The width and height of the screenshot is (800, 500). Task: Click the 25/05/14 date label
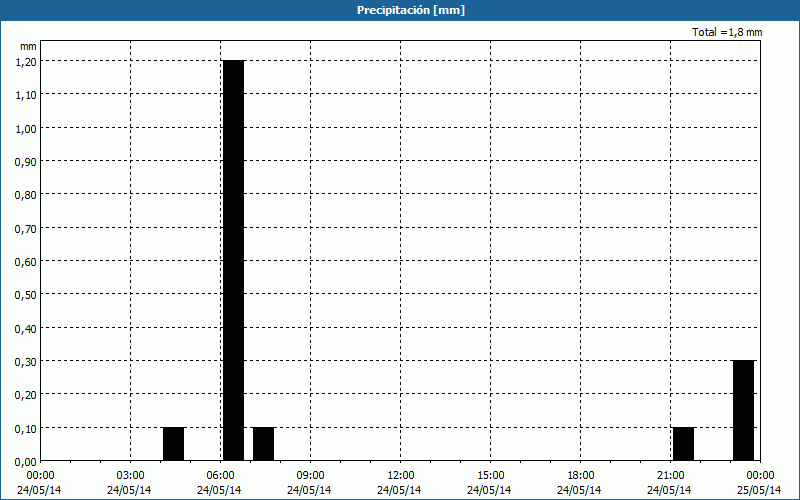(x=760, y=490)
